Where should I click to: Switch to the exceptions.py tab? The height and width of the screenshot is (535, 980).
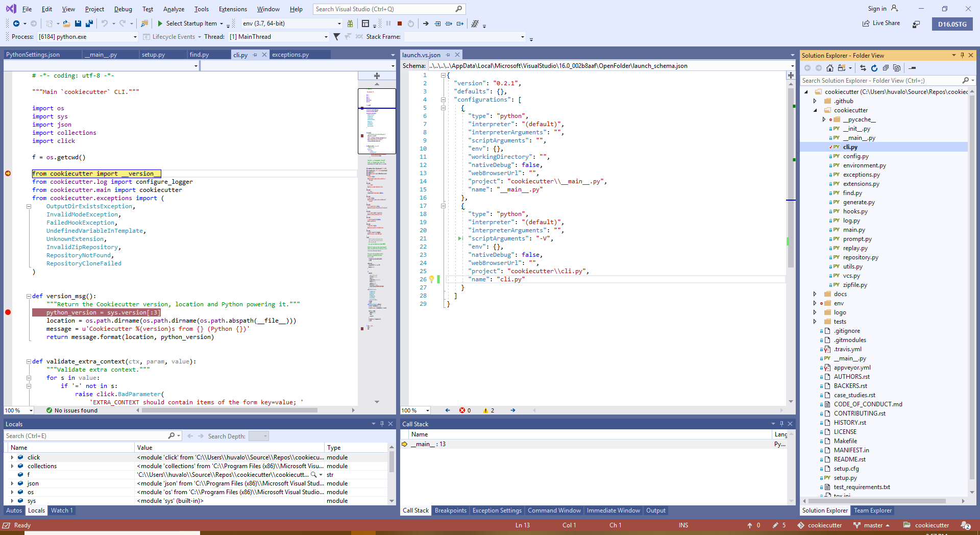pos(291,54)
